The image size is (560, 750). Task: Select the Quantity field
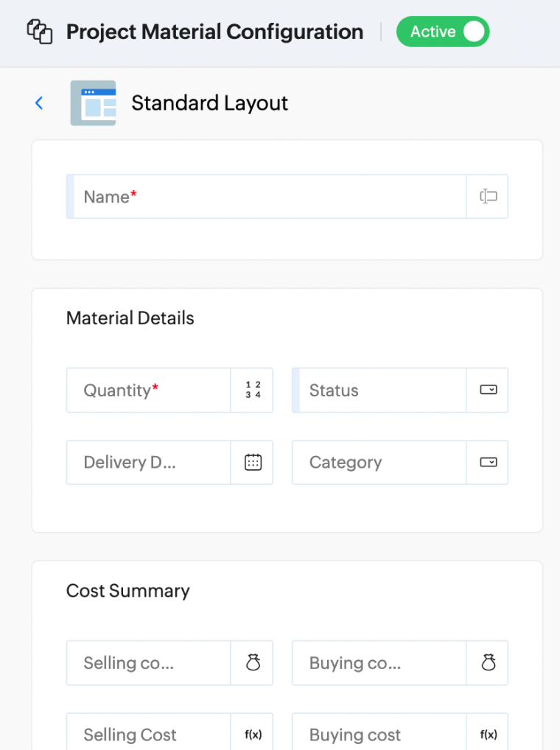(147, 390)
